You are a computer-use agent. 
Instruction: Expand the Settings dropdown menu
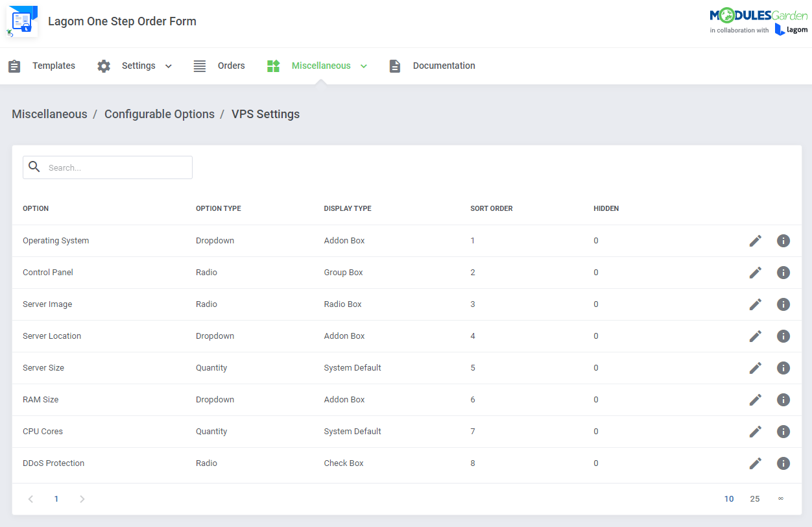pos(168,66)
